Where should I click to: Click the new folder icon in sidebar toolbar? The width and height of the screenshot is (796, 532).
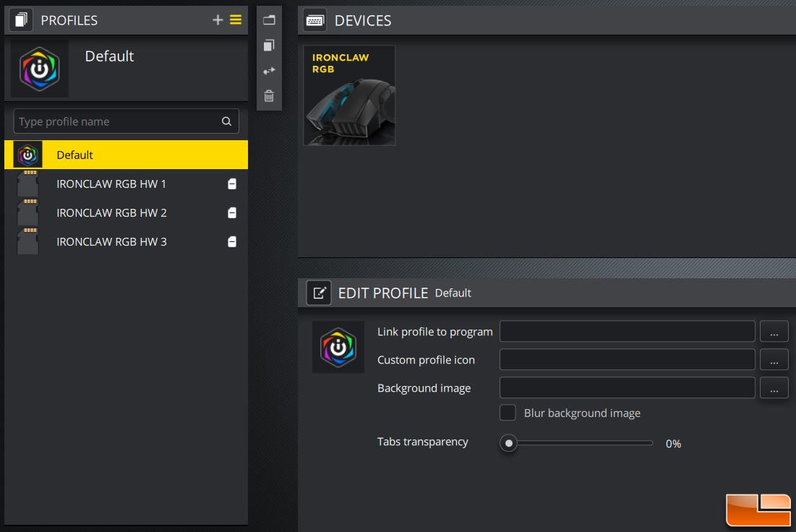click(269, 20)
